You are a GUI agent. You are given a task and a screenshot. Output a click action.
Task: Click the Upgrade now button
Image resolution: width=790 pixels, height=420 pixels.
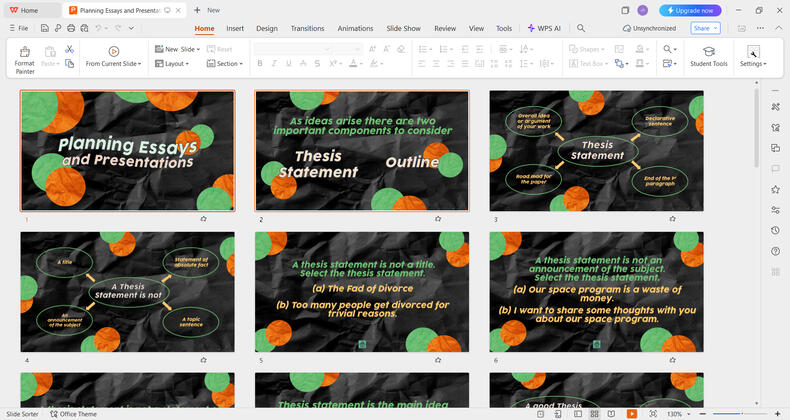pyautogui.click(x=690, y=10)
